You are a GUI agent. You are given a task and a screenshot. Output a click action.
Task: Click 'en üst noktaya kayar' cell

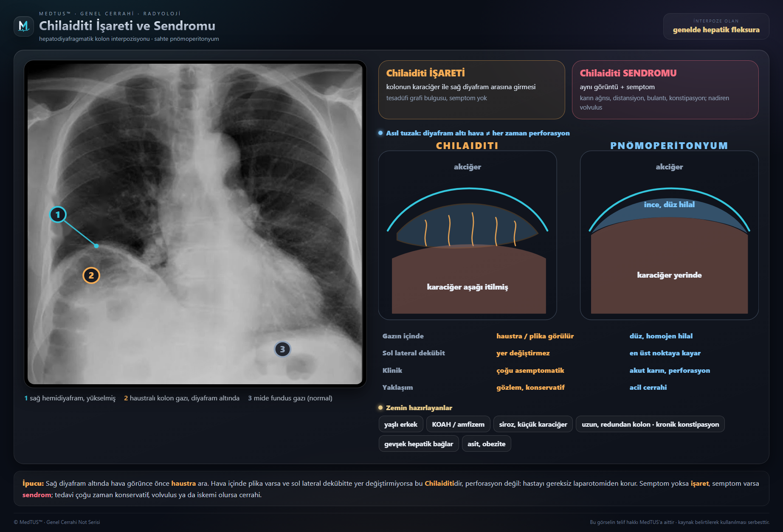pos(665,353)
